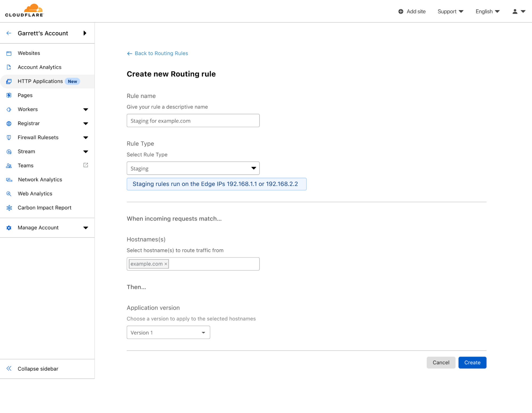The height and width of the screenshot is (413, 532).
Task: Remove the example.com hostname tag
Action: point(166,264)
